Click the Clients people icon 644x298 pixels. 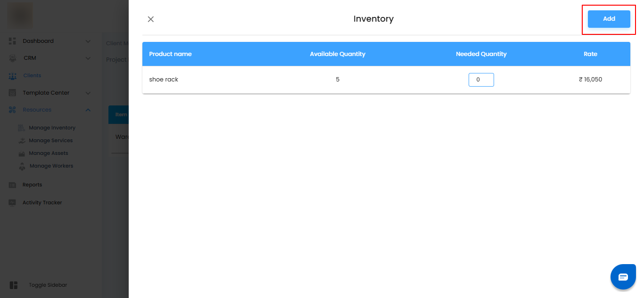click(13, 76)
